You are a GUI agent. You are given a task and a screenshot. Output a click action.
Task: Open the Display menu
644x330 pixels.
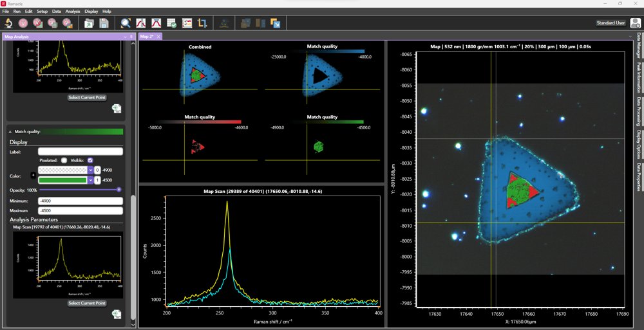[91, 12]
